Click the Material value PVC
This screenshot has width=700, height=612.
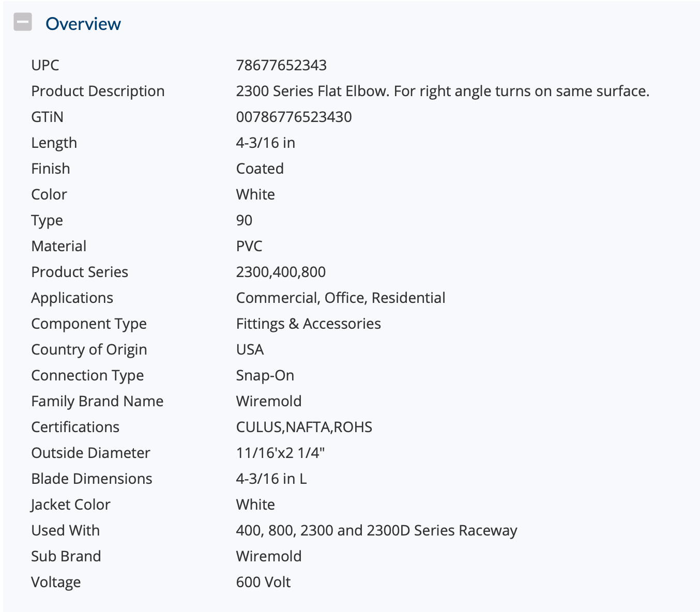coord(249,246)
